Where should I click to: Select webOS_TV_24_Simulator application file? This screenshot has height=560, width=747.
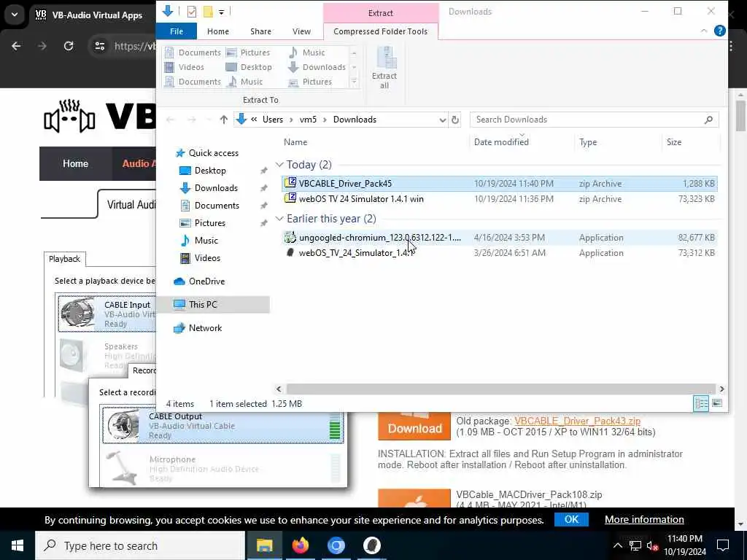click(x=499, y=253)
